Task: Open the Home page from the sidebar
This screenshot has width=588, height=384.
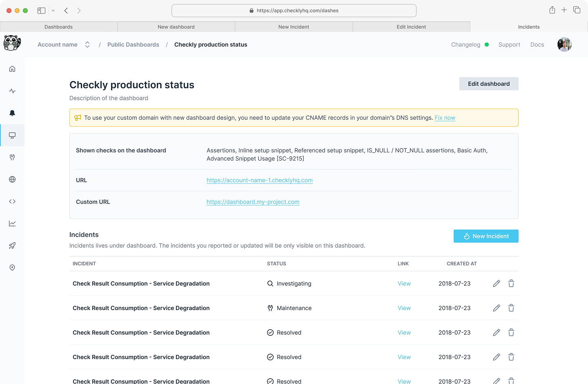Action: click(x=12, y=69)
